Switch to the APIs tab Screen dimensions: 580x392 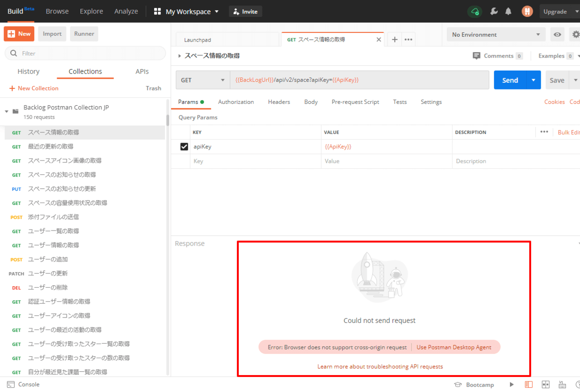(142, 72)
